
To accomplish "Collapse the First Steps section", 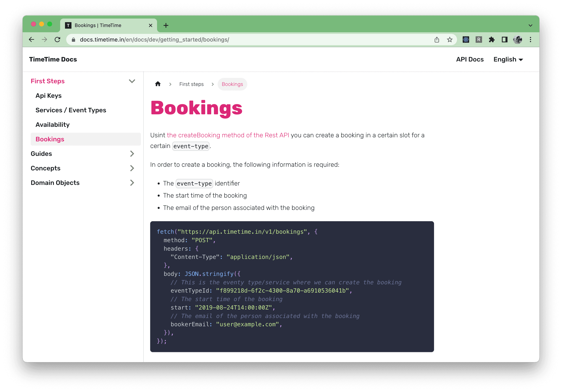I will [132, 81].
